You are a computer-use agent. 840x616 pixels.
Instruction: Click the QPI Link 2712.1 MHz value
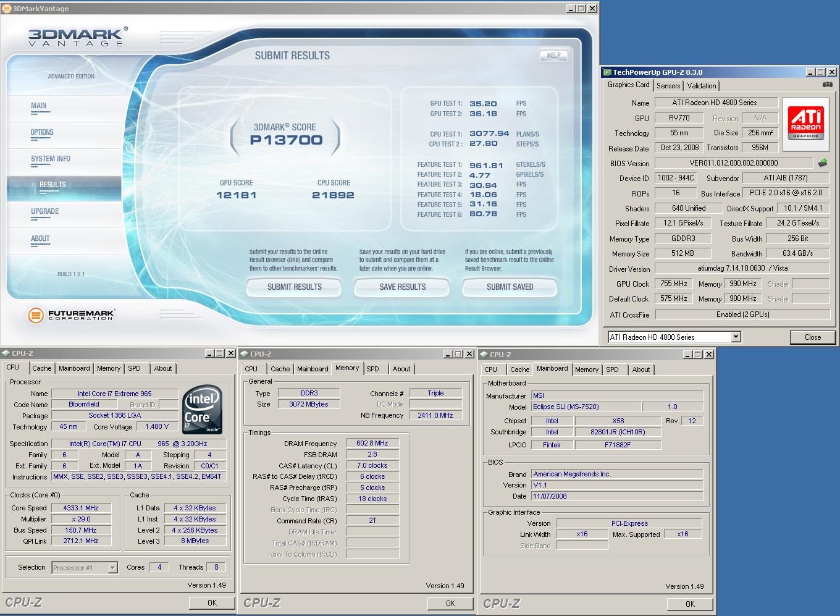click(81, 541)
